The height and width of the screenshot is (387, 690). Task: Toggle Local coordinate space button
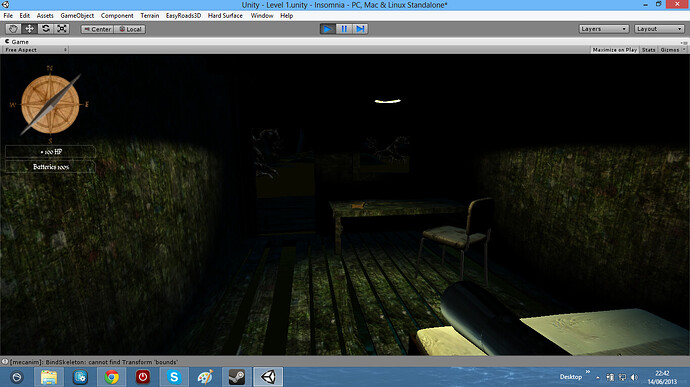(130, 29)
